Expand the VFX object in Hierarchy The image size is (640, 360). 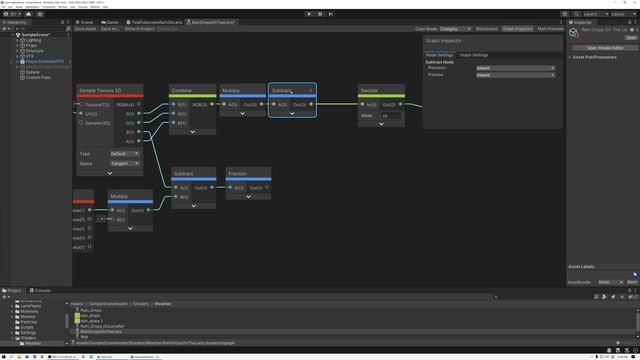point(17,56)
